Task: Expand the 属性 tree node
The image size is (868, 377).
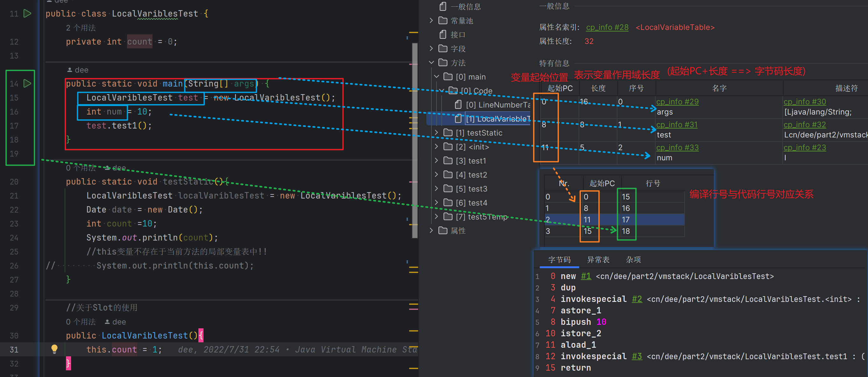Action: (431, 231)
